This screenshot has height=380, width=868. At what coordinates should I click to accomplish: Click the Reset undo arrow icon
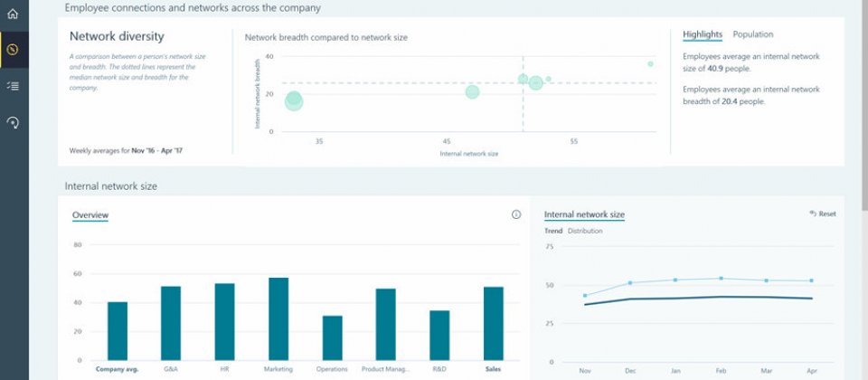pos(814,214)
